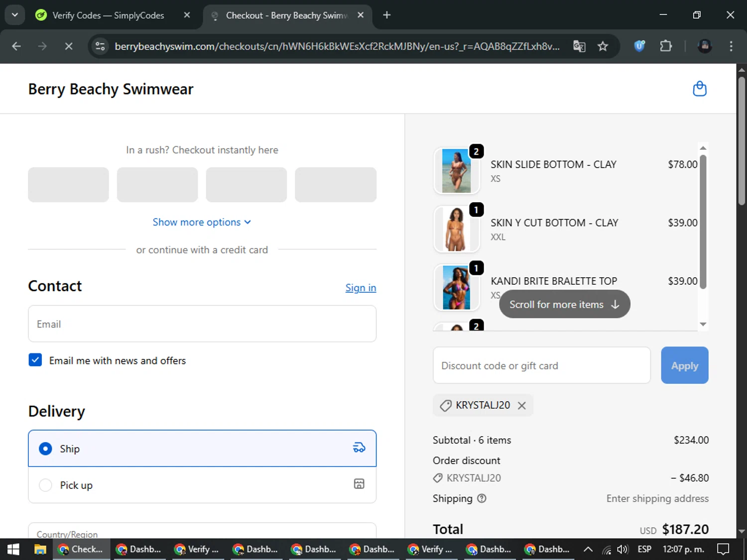Close the Verify Codes — SimplyCodes tab
This screenshot has height=560, width=747.
(187, 15)
